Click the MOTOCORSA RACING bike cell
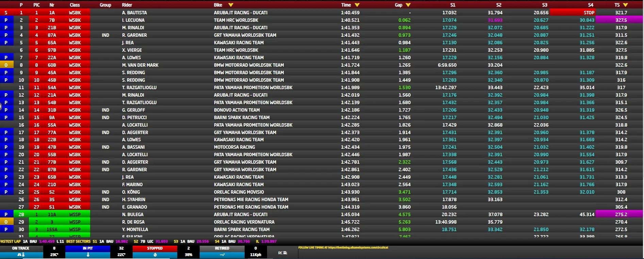 click(x=234, y=147)
